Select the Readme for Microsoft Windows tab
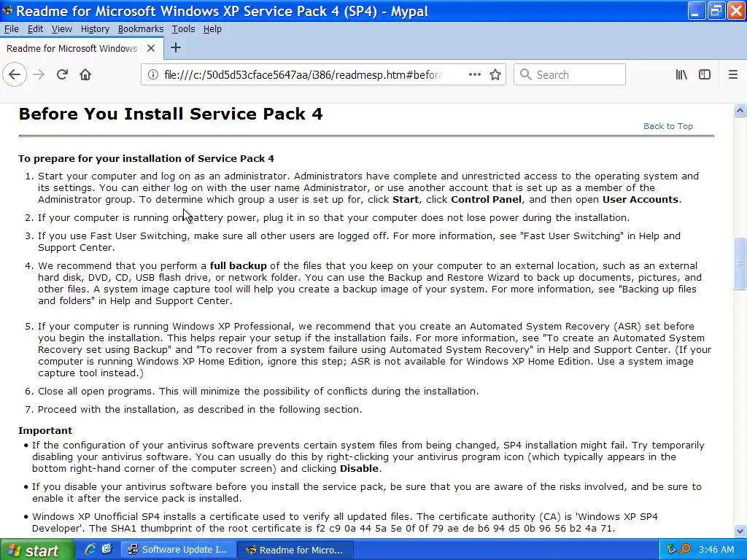 coord(82,48)
